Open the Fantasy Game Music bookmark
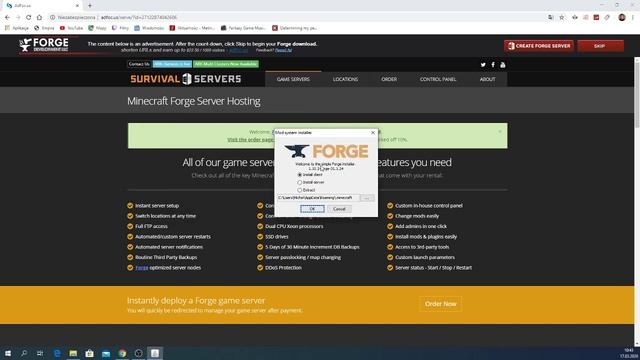This screenshot has height=360, width=640. (243, 28)
